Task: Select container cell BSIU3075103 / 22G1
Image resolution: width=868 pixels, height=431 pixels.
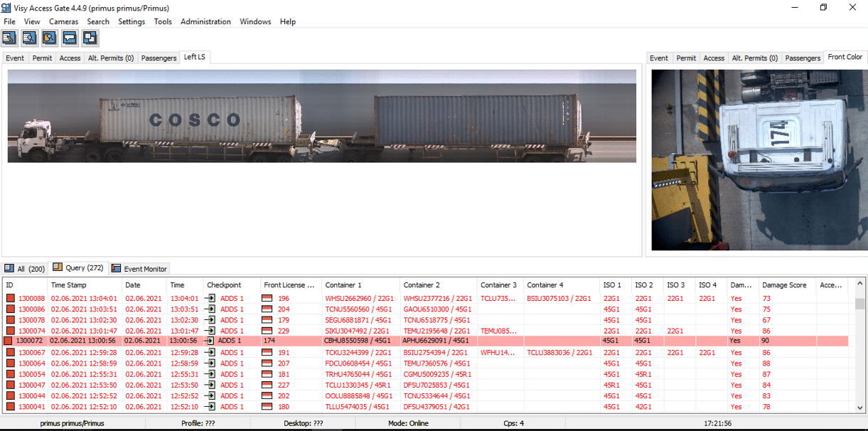Action: click(559, 299)
